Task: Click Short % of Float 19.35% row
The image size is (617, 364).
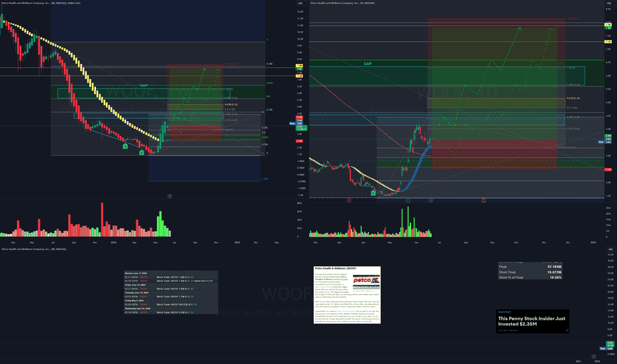Action: tap(530, 277)
